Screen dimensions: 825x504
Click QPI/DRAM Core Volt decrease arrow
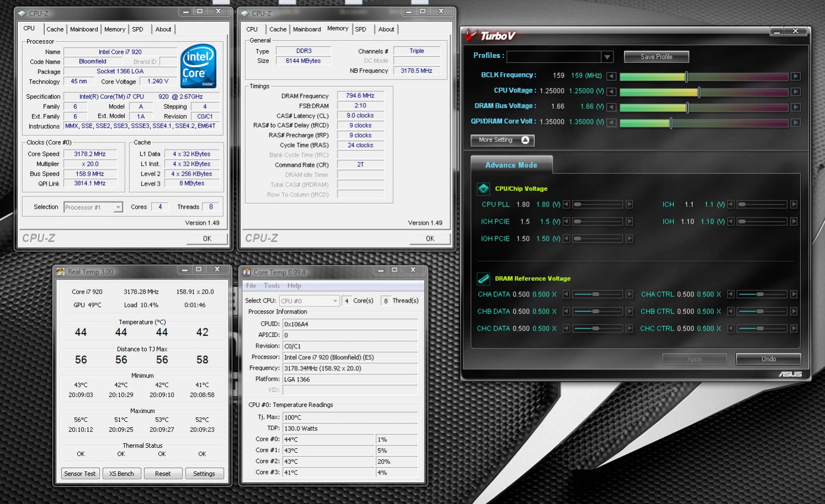pyautogui.click(x=611, y=123)
